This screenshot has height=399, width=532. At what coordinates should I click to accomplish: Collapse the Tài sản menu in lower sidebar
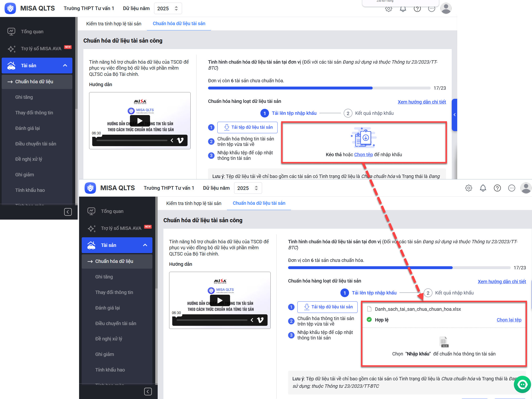pyautogui.click(x=145, y=245)
